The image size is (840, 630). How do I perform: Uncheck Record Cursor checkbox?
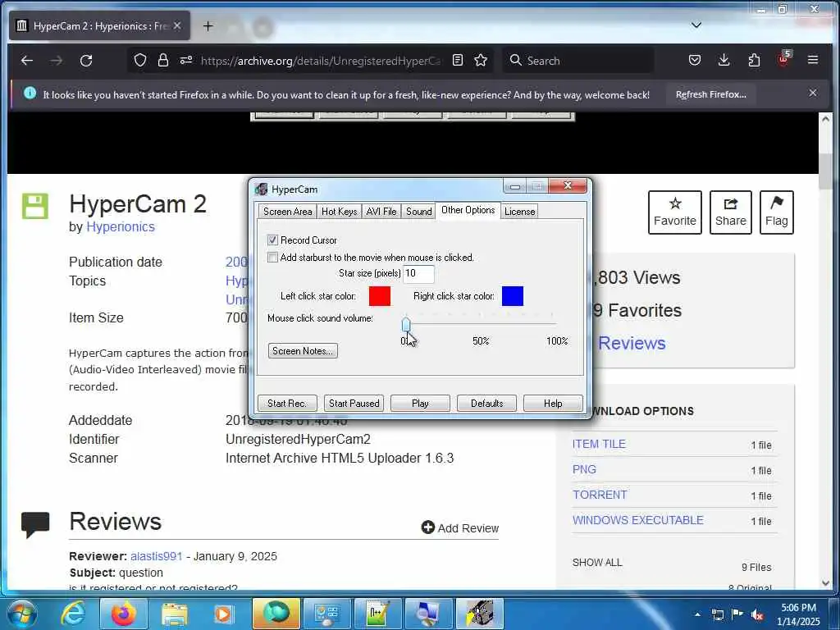click(272, 240)
